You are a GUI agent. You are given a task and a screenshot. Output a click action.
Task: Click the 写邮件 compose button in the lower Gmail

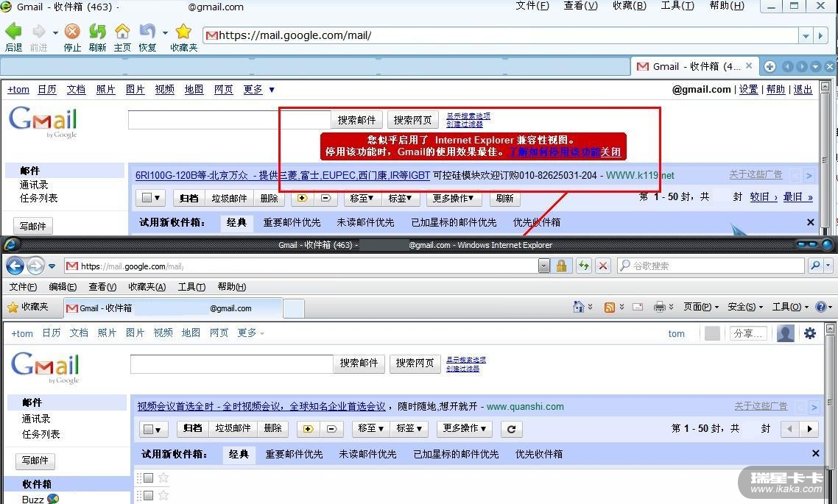click(35, 460)
